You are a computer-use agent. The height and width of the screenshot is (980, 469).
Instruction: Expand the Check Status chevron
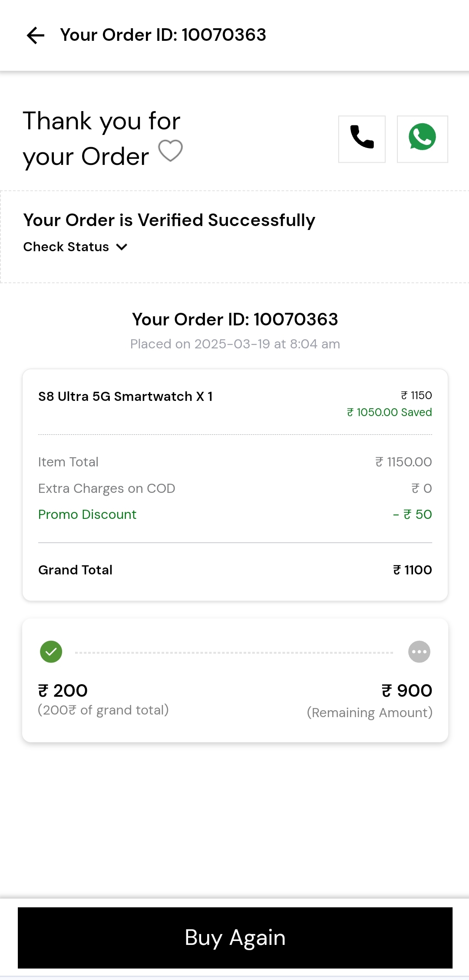[122, 247]
